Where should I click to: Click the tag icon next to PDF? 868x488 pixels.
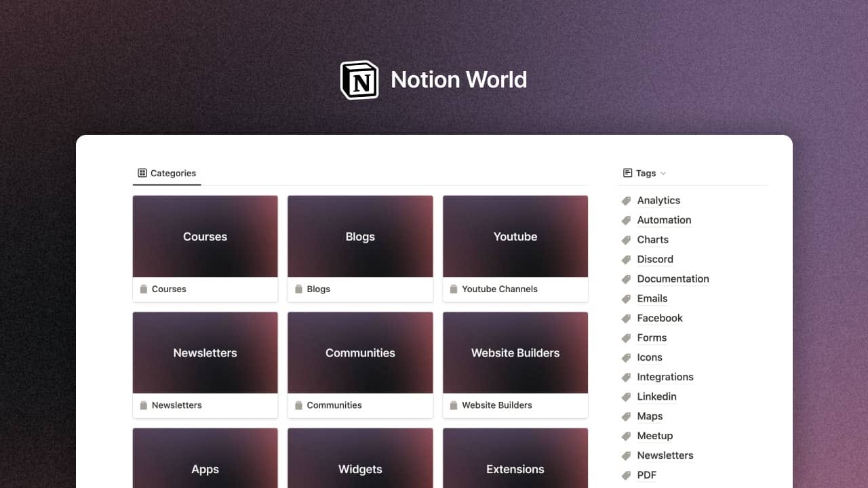click(626, 476)
